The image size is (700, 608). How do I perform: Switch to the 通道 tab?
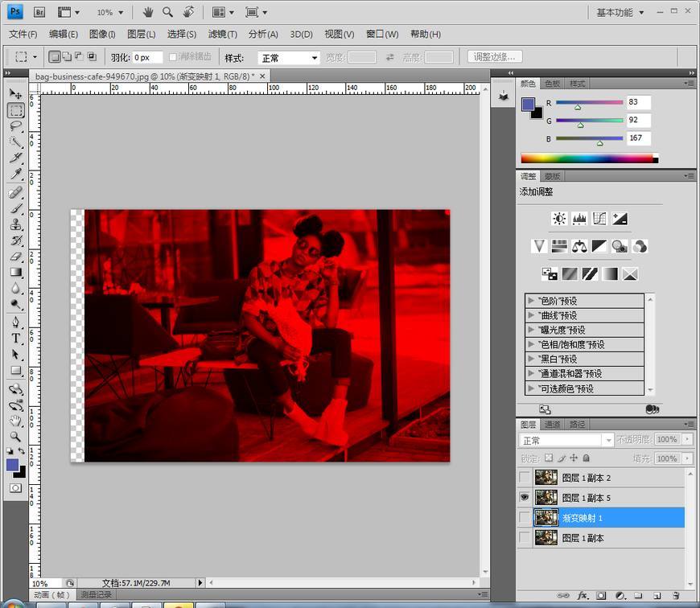(552, 424)
